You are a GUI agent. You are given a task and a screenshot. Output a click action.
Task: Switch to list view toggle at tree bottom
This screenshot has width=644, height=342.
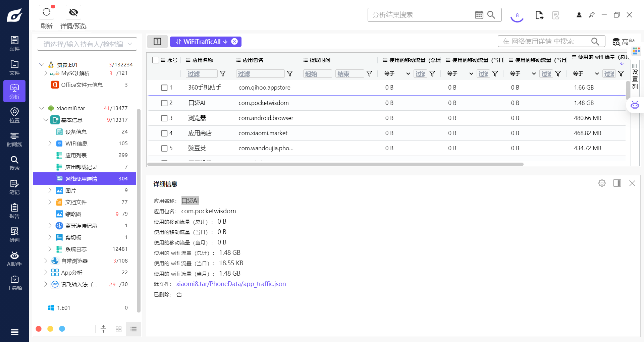point(133,329)
